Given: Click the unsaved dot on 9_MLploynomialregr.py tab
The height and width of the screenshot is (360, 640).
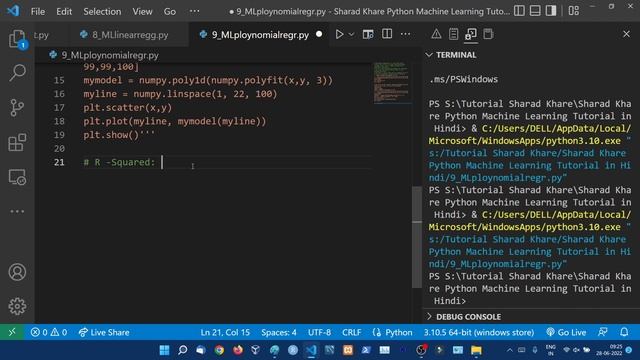Looking at the screenshot, I should tap(319, 35).
